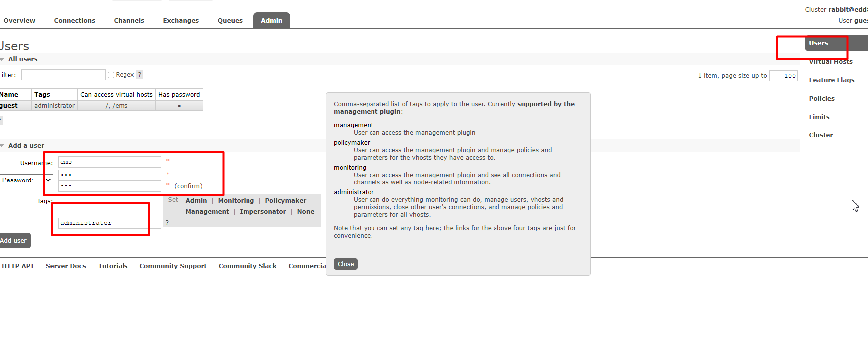Open the HTTP API footer link
The image size is (868, 360).
(18, 266)
